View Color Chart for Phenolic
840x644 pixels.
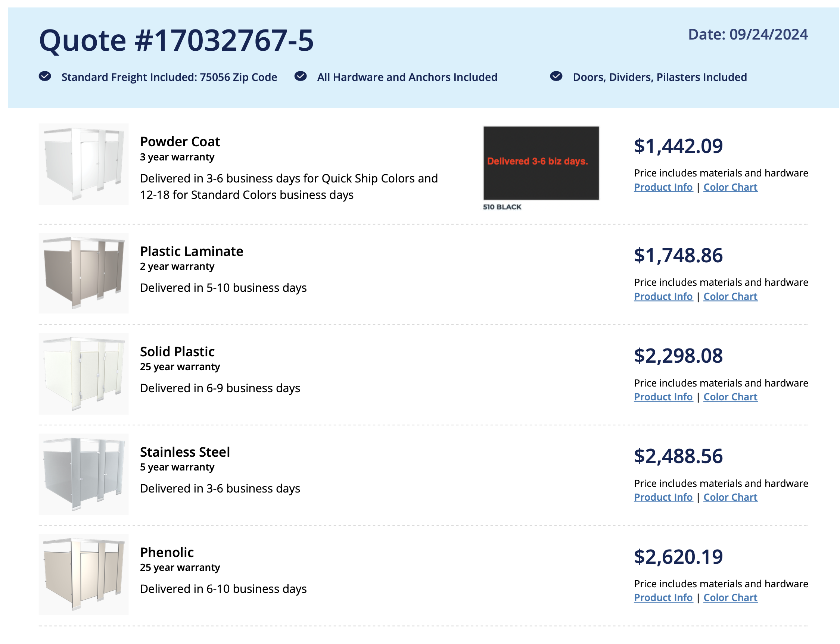pyautogui.click(x=730, y=598)
